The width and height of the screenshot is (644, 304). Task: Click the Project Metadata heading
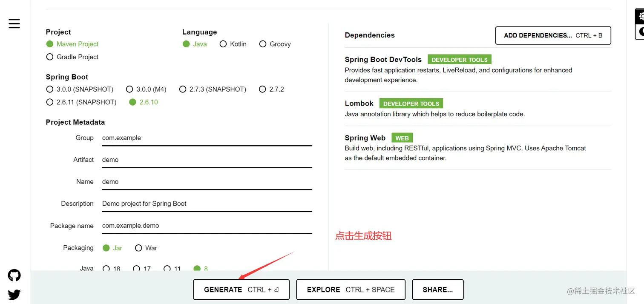(75, 122)
